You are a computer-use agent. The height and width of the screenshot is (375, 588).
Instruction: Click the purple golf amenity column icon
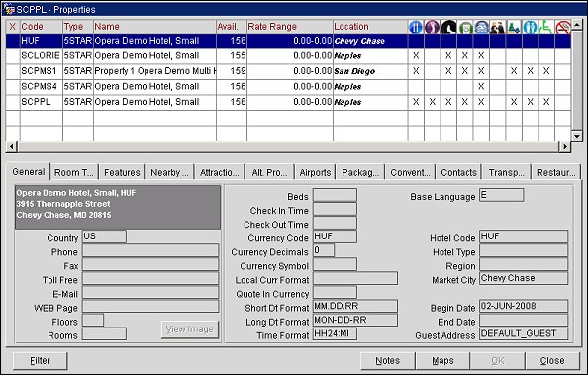coord(432,27)
